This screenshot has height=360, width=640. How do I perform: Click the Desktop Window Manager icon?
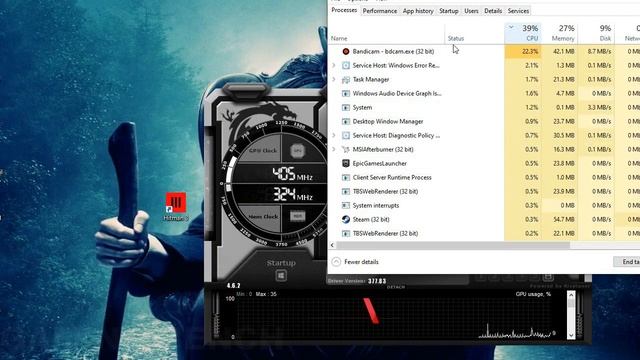click(346, 122)
